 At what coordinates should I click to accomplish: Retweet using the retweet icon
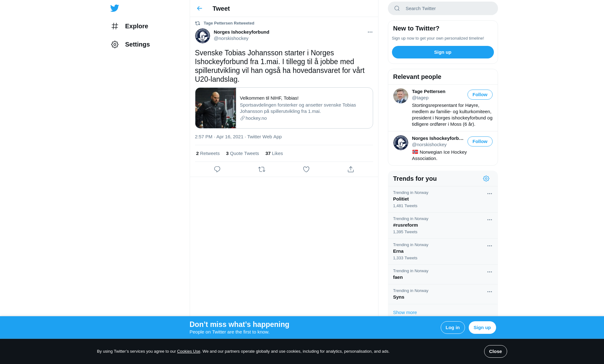tap(262, 169)
